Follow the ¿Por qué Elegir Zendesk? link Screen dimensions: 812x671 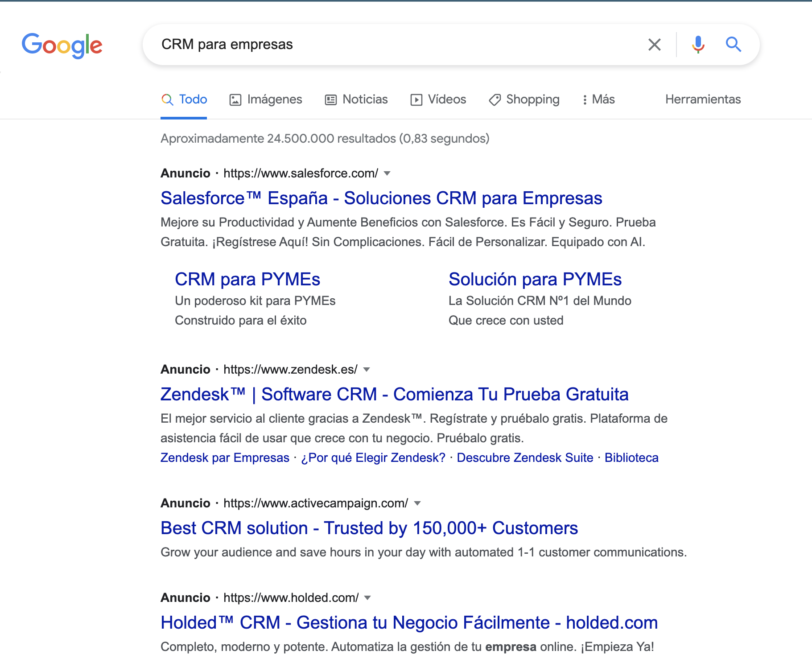pos(373,458)
